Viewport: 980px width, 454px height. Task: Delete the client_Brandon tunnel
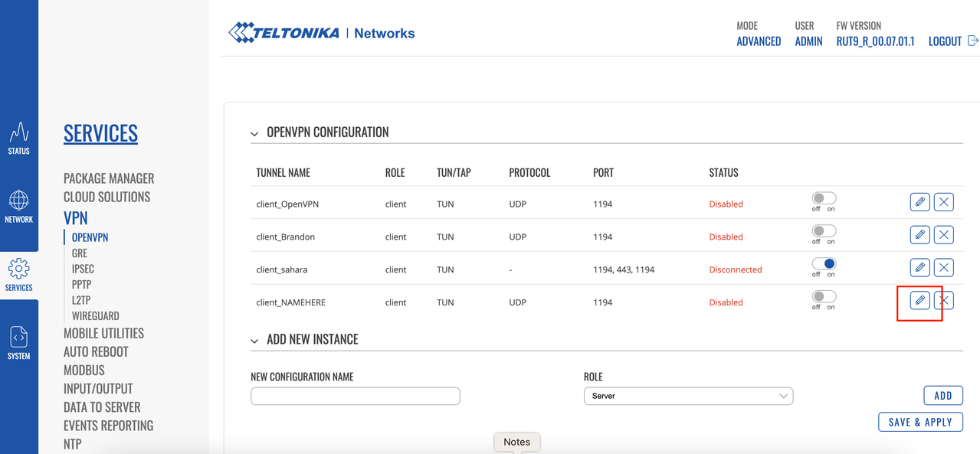(x=944, y=235)
